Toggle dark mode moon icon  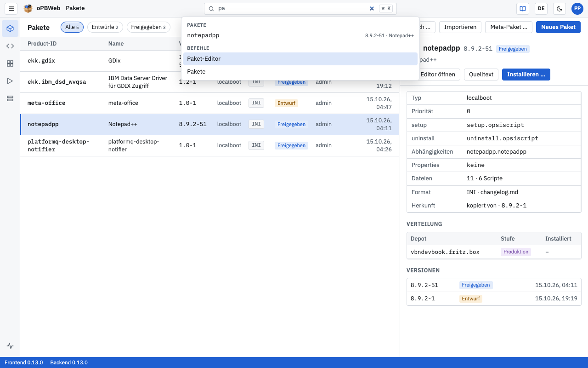(559, 8)
